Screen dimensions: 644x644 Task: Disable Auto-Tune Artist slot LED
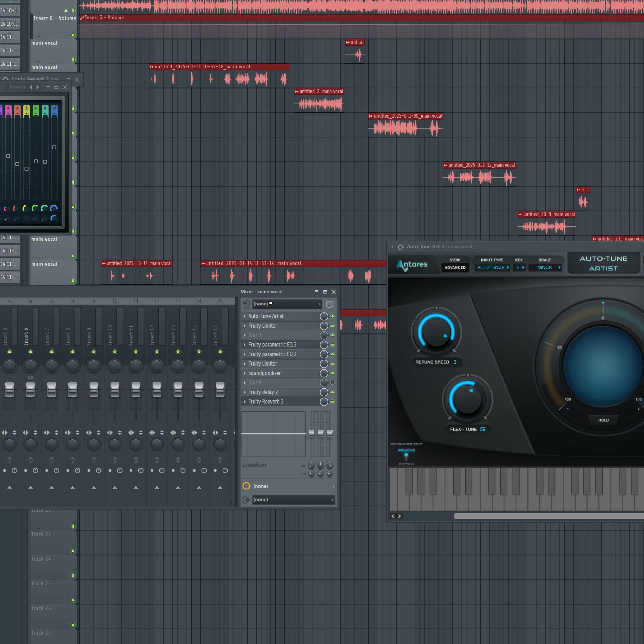pyautogui.click(x=332, y=316)
